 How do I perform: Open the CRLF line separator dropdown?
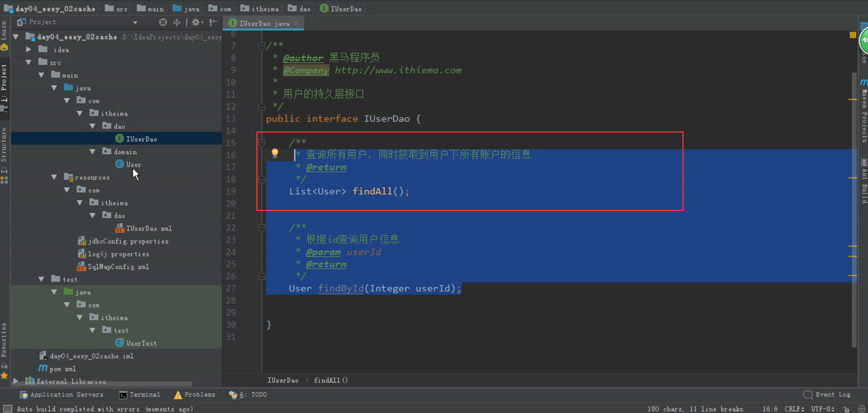tap(794, 409)
